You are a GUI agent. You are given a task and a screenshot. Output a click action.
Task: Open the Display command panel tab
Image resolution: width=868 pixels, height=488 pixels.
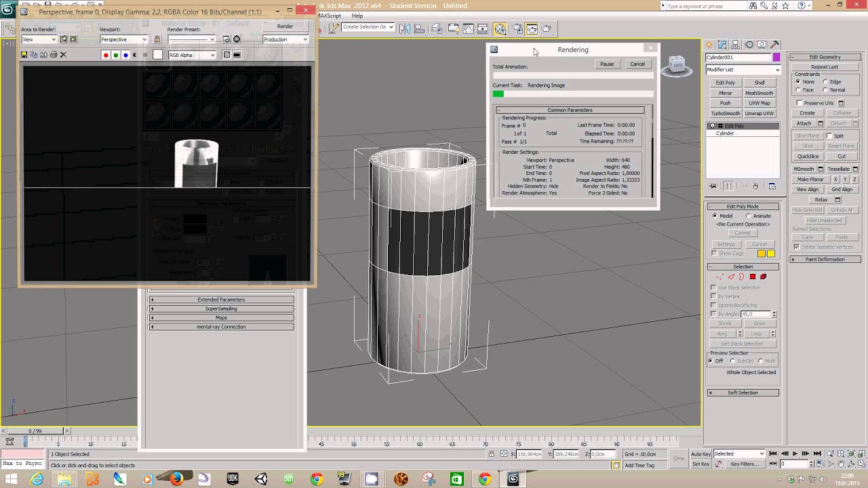(762, 45)
